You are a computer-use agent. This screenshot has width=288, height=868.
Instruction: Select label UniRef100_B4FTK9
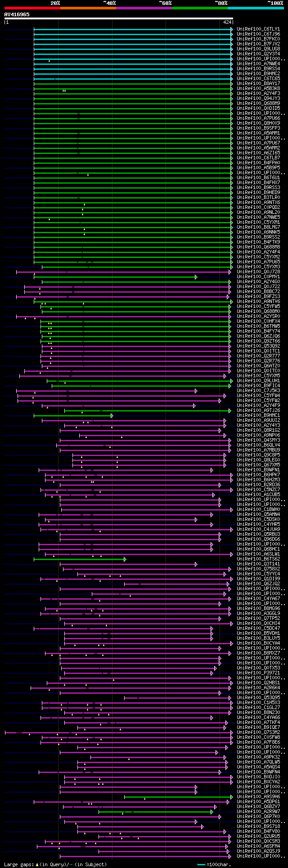coord(258,242)
